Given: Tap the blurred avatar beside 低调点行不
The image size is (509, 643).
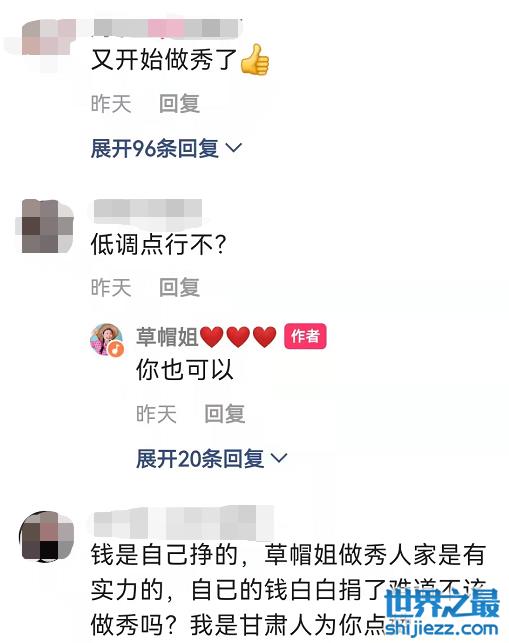Looking at the screenshot, I should tap(45, 226).
